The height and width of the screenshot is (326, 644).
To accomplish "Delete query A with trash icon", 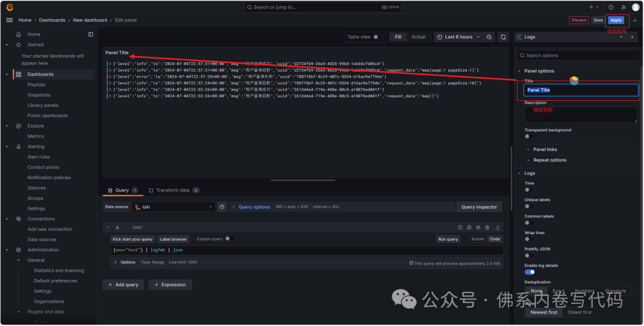I will (x=487, y=227).
